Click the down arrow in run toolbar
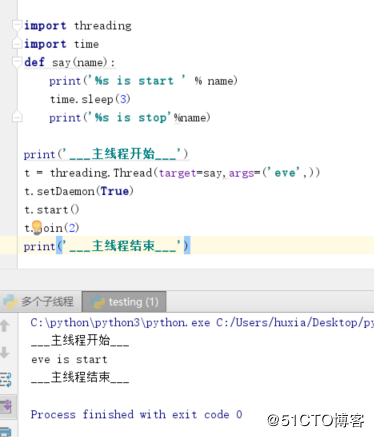 [x=5, y=352]
